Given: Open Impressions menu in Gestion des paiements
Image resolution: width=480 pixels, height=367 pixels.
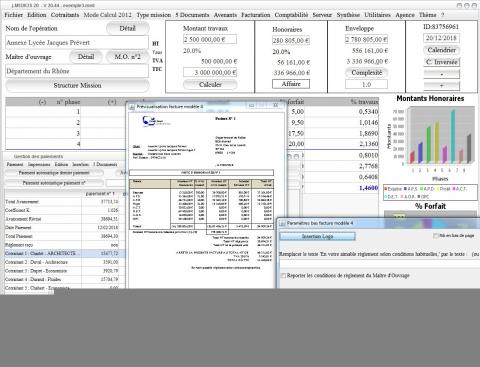Looking at the screenshot, I should tap(39, 164).
